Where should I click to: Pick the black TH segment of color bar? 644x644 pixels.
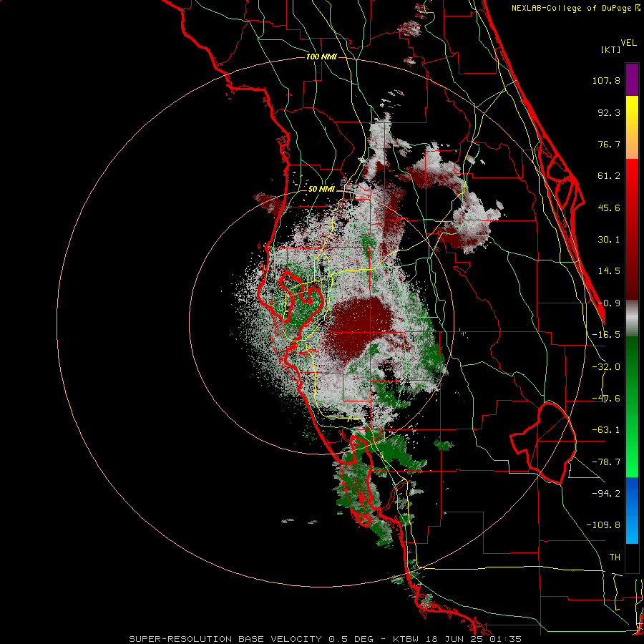(x=632, y=557)
